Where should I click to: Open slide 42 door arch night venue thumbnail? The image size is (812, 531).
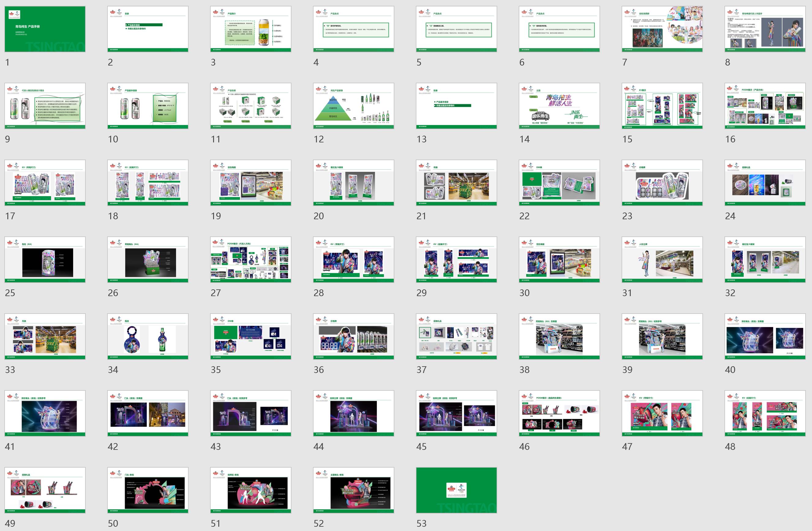click(x=148, y=413)
